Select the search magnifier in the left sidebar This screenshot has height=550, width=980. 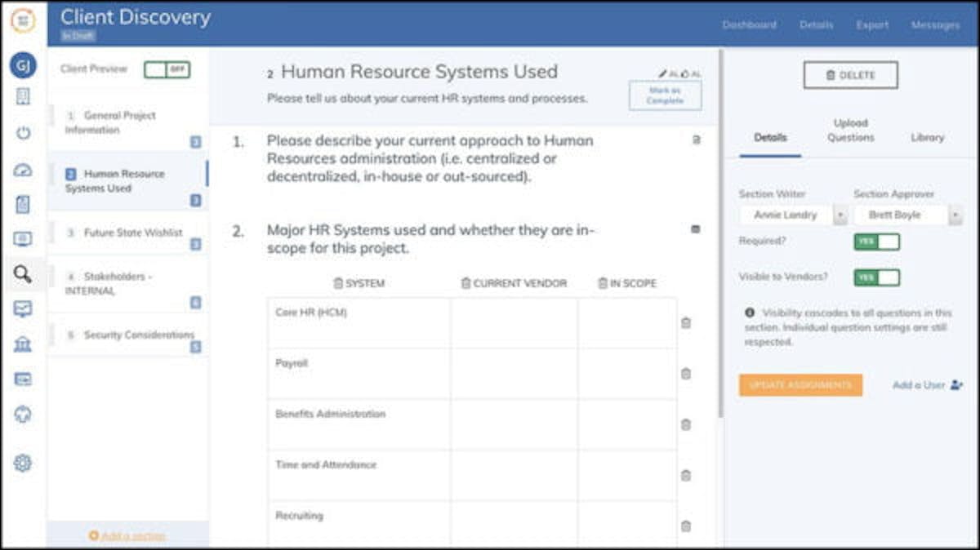pyautogui.click(x=24, y=275)
